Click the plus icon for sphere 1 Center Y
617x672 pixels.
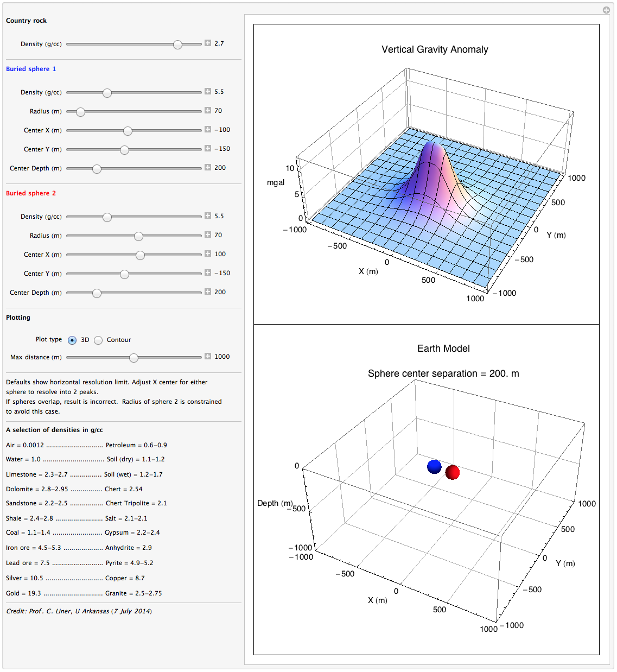point(207,148)
